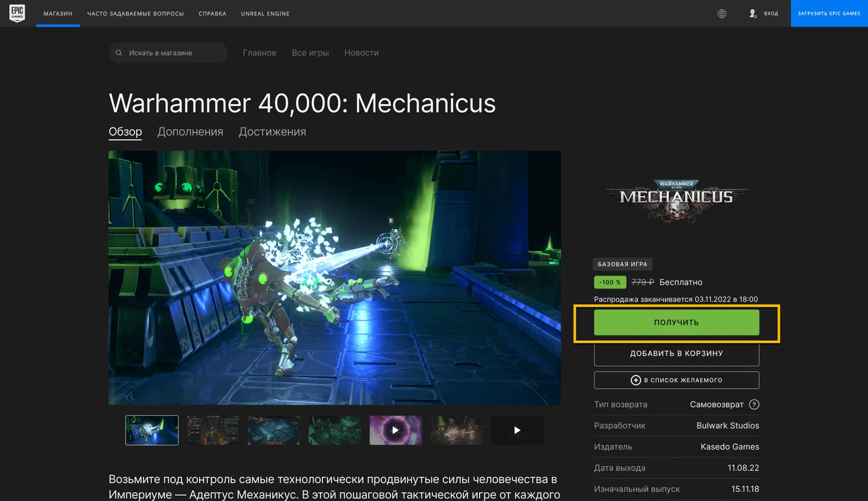This screenshot has width=868, height=501.
Task: Open the Unreal Engine menu link
Action: click(x=265, y=13)
